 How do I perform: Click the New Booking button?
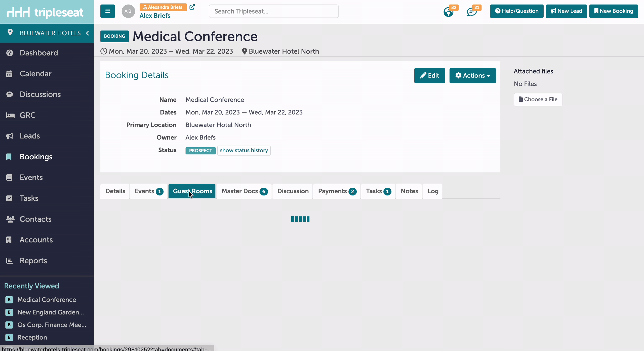coord(614,11)
